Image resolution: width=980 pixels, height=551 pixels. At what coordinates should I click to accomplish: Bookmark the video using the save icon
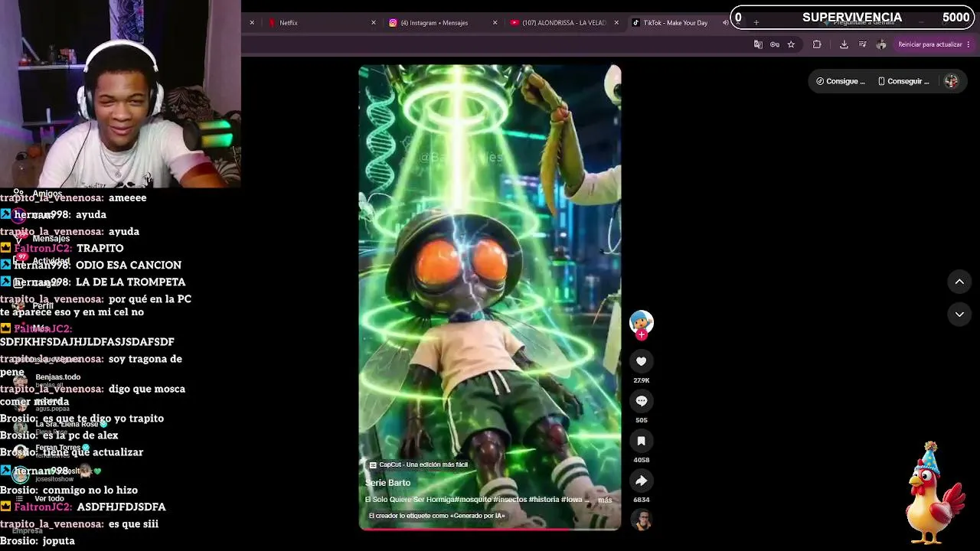(642, 441)
